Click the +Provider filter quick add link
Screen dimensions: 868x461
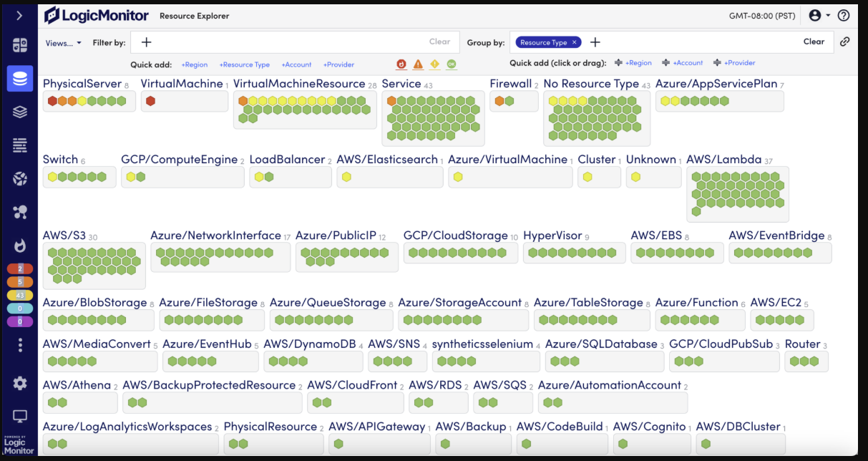click(x=338, y=64)
